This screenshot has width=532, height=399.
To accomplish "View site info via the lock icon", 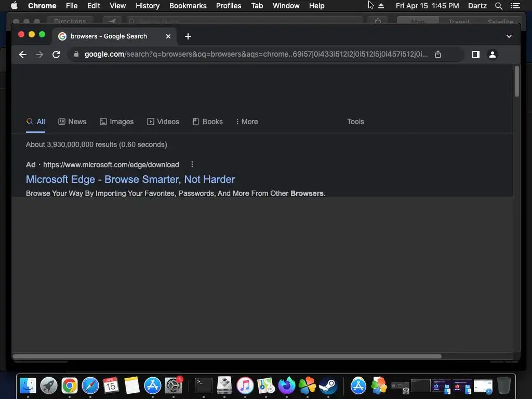I will [76, 54].
